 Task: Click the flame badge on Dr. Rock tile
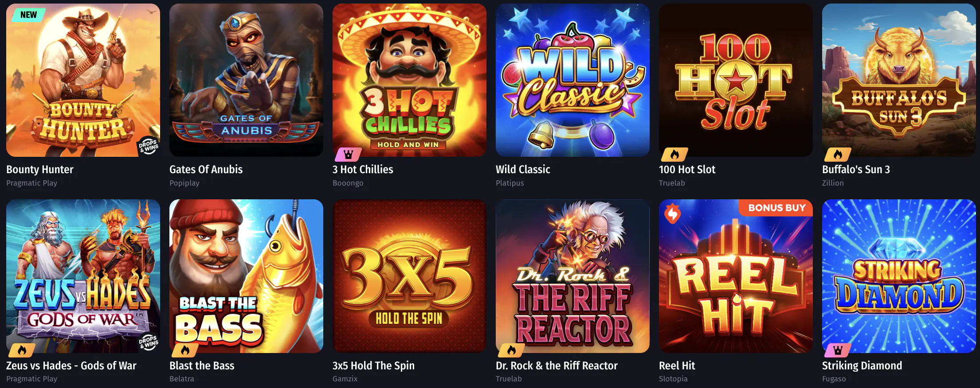[x=511, y=350]
